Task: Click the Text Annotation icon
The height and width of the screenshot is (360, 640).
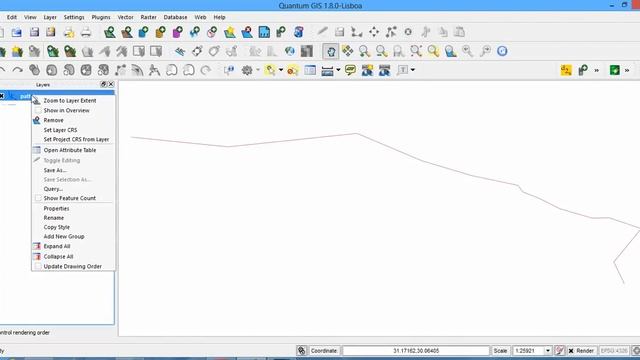Action: click(x=403, y=70)
